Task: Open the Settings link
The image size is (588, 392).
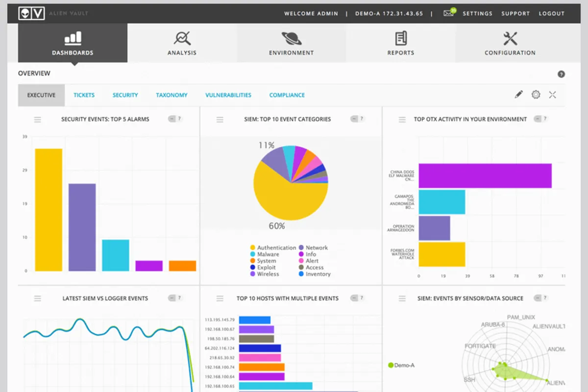Action: [x=477, y=13]
